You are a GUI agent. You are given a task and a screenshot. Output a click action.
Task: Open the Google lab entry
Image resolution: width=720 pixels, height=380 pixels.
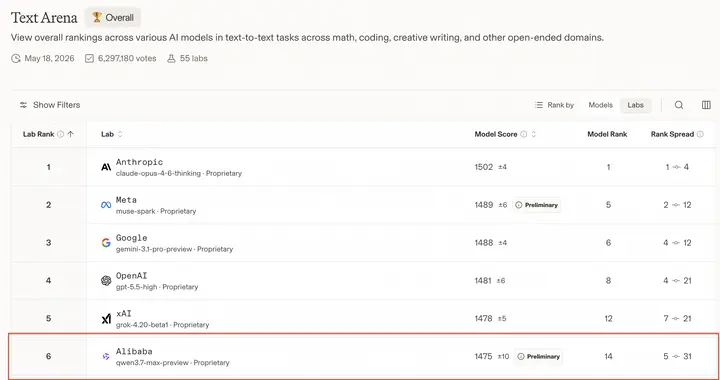pyautogui.click(x=131, y=238)
